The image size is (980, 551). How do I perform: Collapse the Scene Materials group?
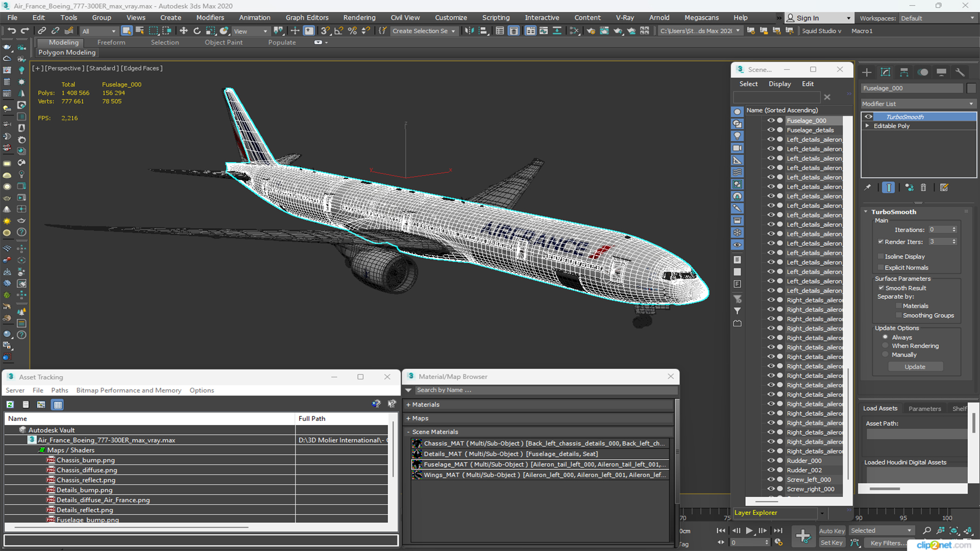click(408, 432)
